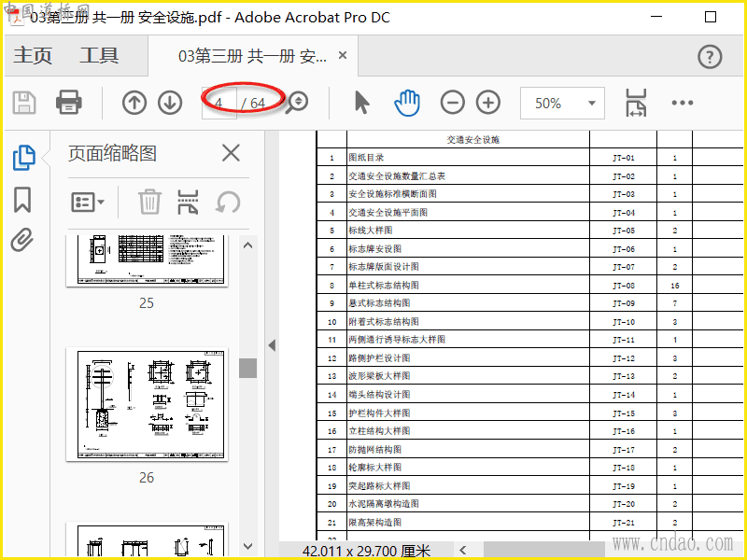Maximize the Acrobat window
The height and width of the screenshot is (560, 747).
711,17
